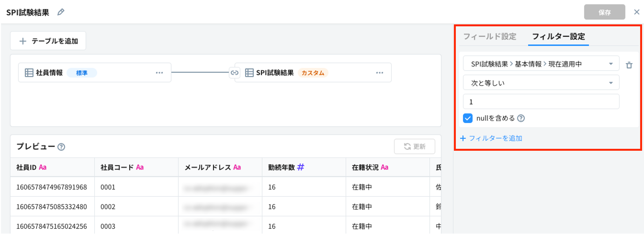The image size is (644, 234).
Task: Click the 更新 refresh button above the preview
Action: point(414,147)
